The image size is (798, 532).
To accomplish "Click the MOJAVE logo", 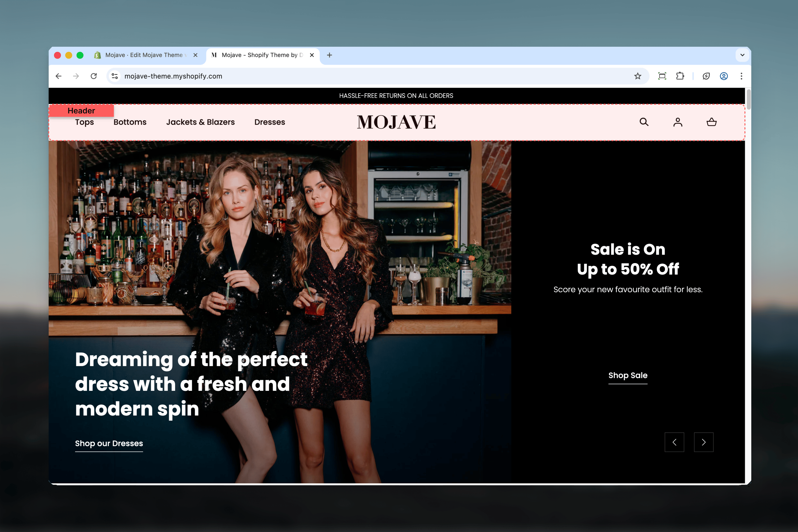I will click(396, 122).
